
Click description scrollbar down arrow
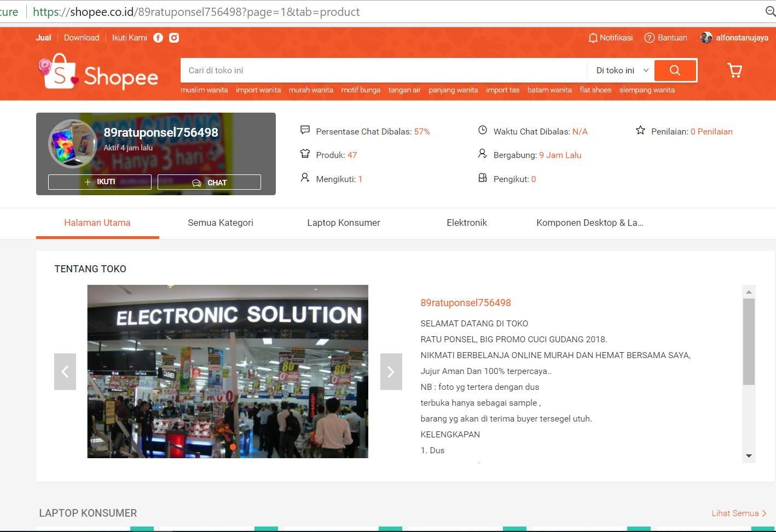749,456
